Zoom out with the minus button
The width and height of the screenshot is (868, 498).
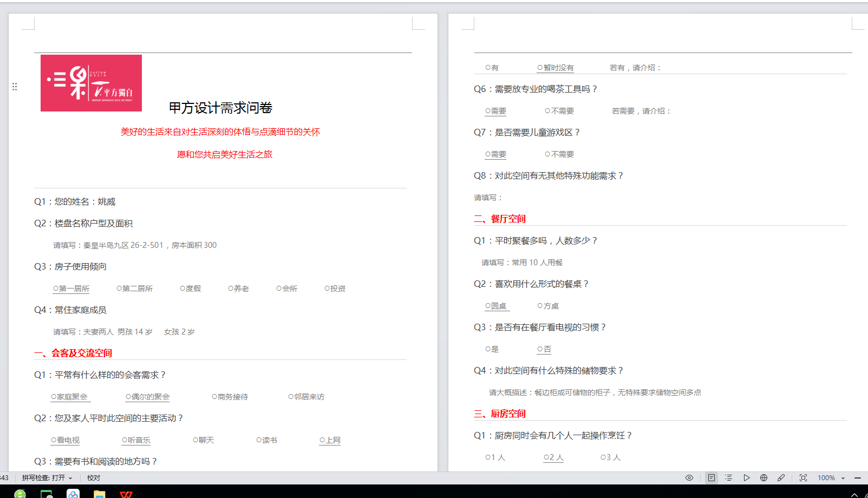[857, 477]
